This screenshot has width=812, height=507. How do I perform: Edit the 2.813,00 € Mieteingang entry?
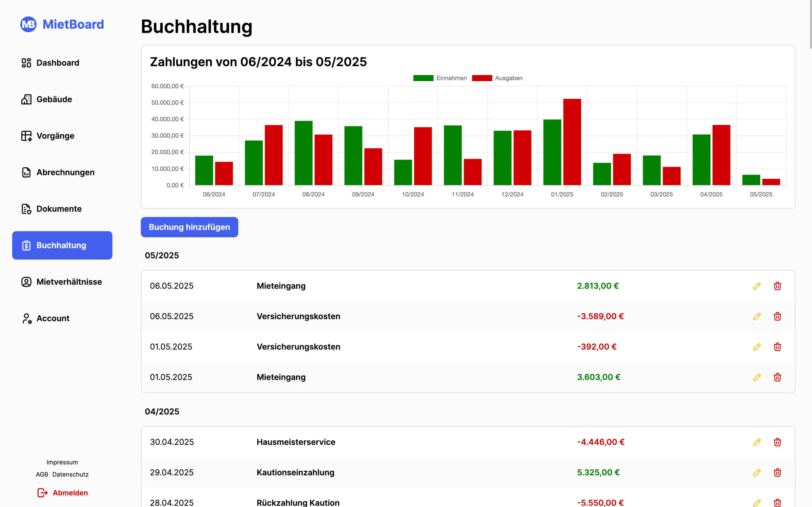point(757,286)
